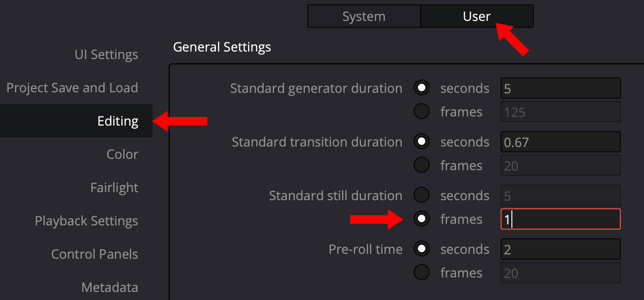
Task: Choose seconds for Standard transition duration
Action: pos(422,142)
